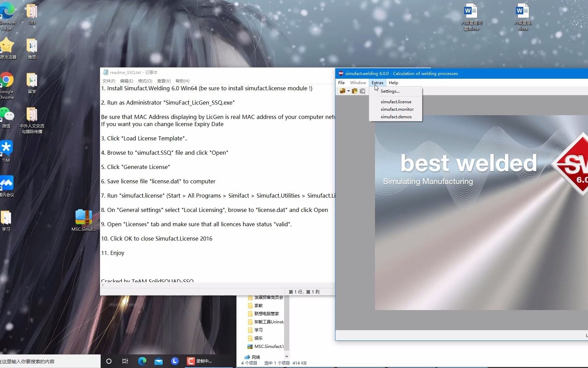Close the Extras menu via its header
Viewport: 588px width, 368px height.
point(377,82)
